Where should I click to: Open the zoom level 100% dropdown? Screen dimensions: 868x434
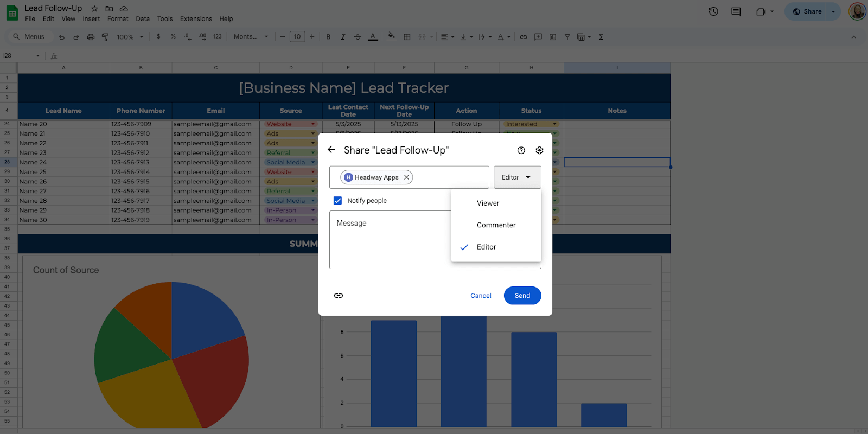click(x=130, y=37)
